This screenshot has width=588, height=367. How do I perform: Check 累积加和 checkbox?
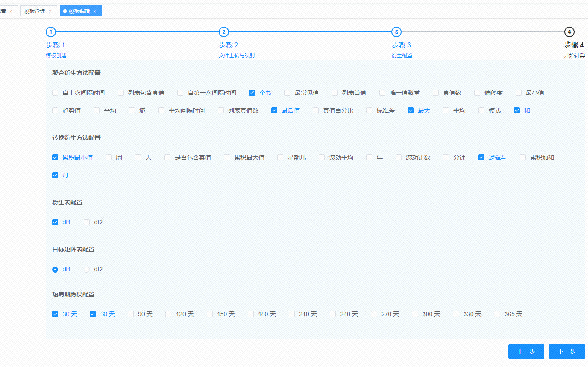(x=523, y=157)
